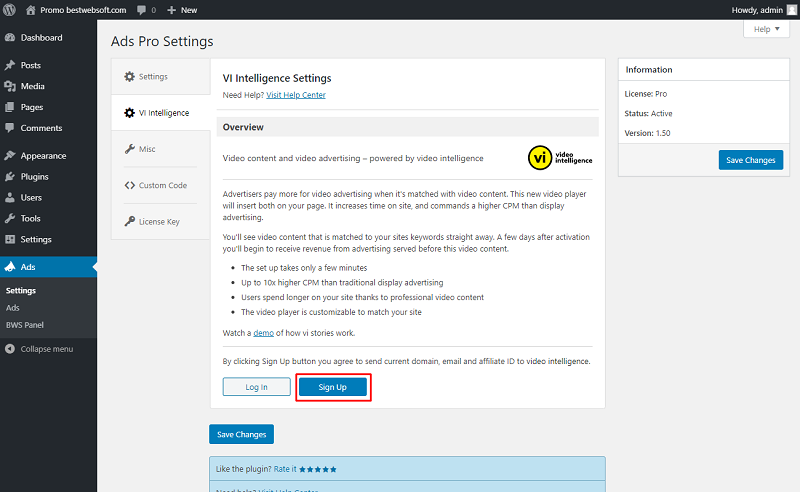
Task: Click the Log In button
Action: [x=256, y=387]
